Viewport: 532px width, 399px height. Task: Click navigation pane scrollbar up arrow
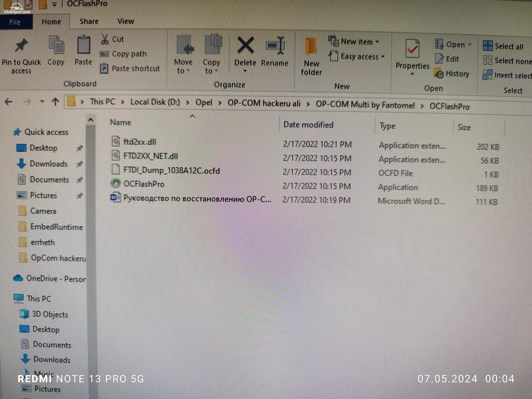tap(91, 120)
